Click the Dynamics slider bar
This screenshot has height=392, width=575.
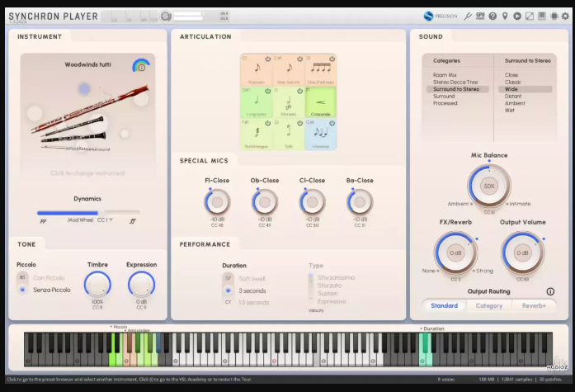[x=88, y=212]
